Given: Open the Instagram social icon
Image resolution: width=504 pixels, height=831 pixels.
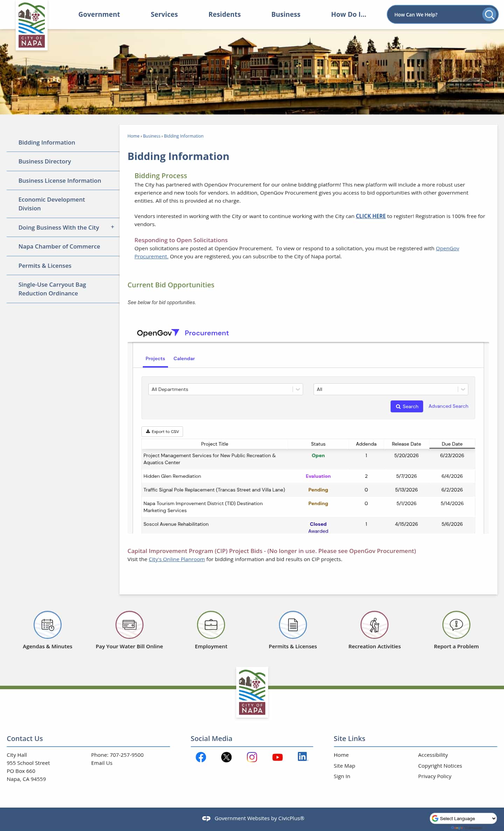Looking at the screenshot, I should click(x=252, y=757).
